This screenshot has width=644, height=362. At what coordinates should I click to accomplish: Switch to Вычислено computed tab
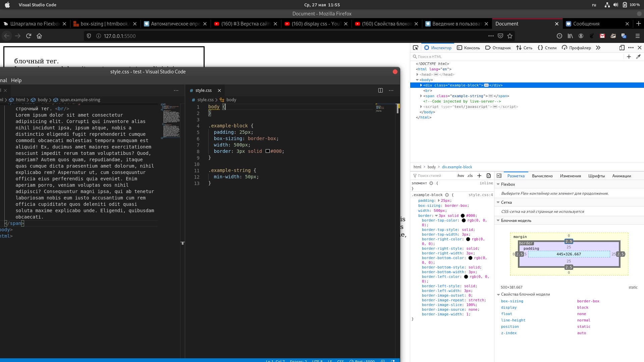(542, 176)
